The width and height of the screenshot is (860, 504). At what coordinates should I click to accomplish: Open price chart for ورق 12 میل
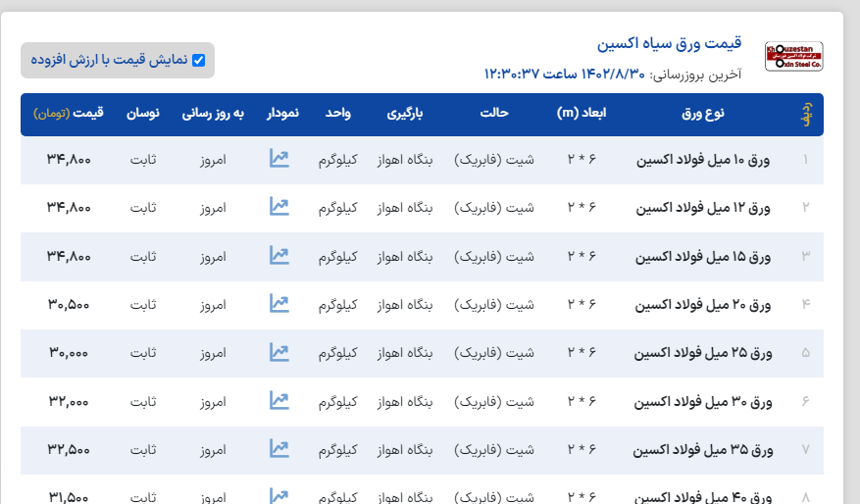tap(279, 207)
